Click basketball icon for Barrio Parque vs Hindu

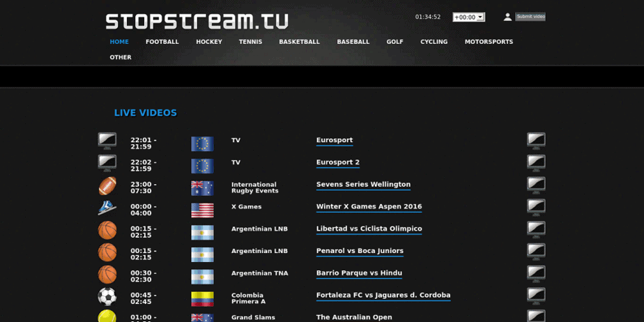[107, 275]
